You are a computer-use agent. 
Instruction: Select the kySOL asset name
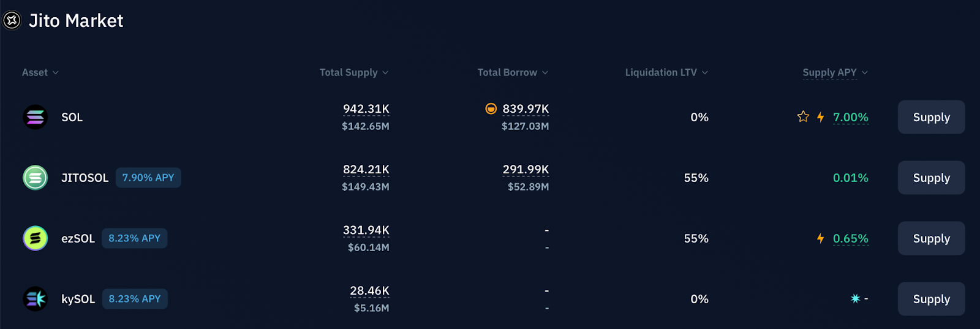click(78, 299)
